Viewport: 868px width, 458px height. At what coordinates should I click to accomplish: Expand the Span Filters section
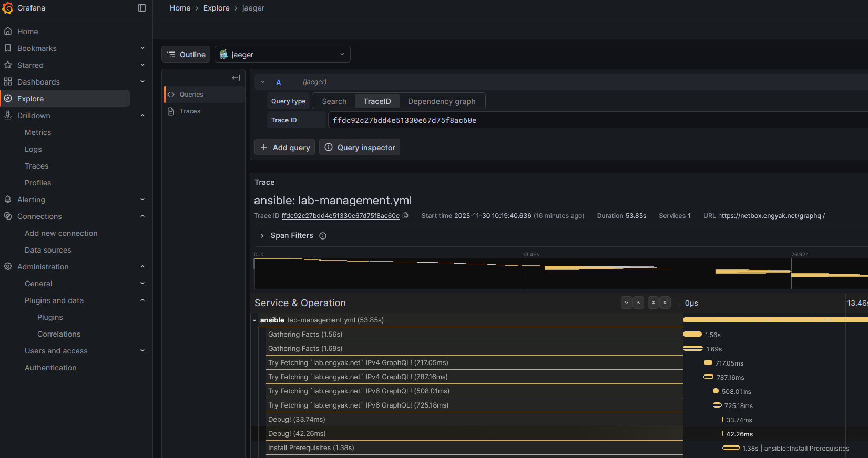(262, 236)
